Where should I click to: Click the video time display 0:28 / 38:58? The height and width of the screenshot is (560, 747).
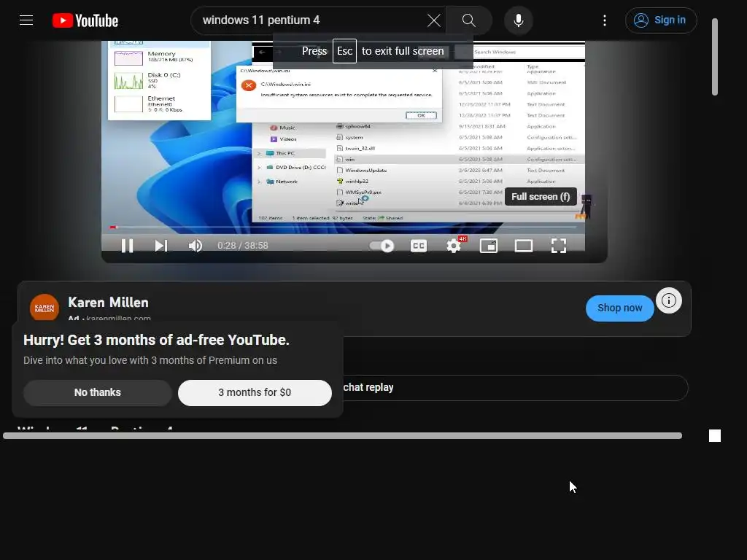243,246
